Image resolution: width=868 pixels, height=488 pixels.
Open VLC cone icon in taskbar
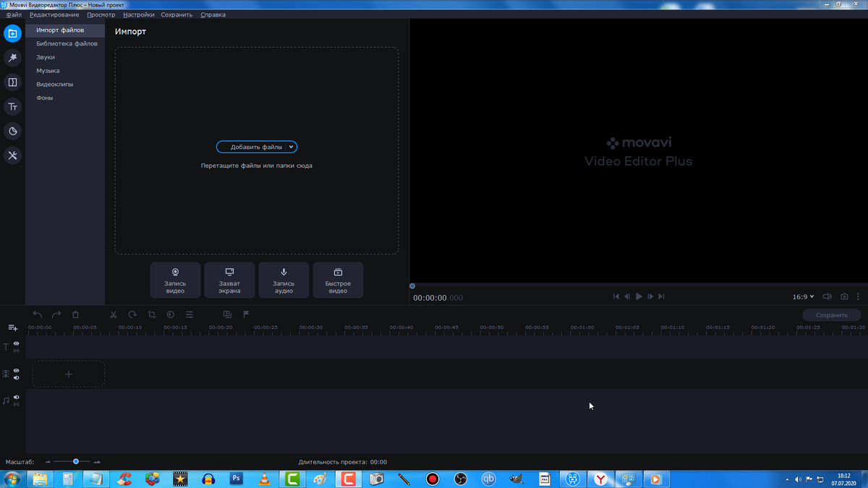(264, 479)
